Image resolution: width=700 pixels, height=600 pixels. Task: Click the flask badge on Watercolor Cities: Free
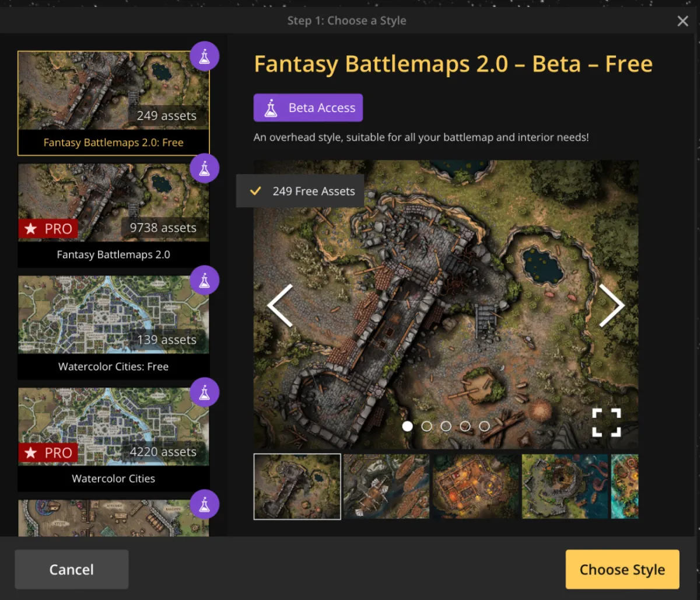click(x=205, y=281)
